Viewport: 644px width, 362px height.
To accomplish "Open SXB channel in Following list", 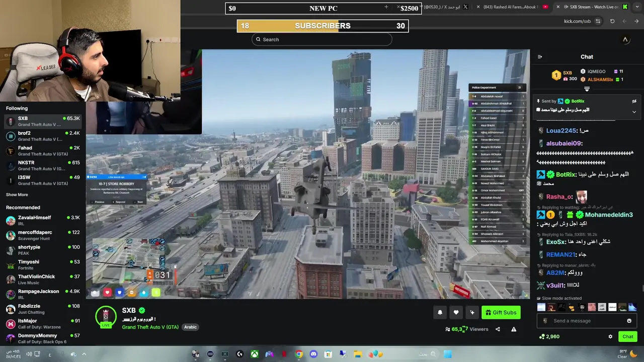I will point(43,121).
